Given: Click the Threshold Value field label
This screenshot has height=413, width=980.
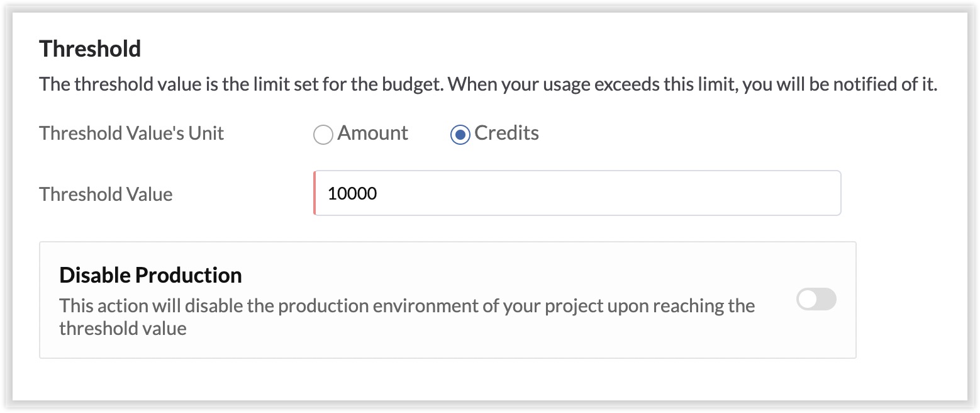Looking at the screenshot, I should 106,194.
